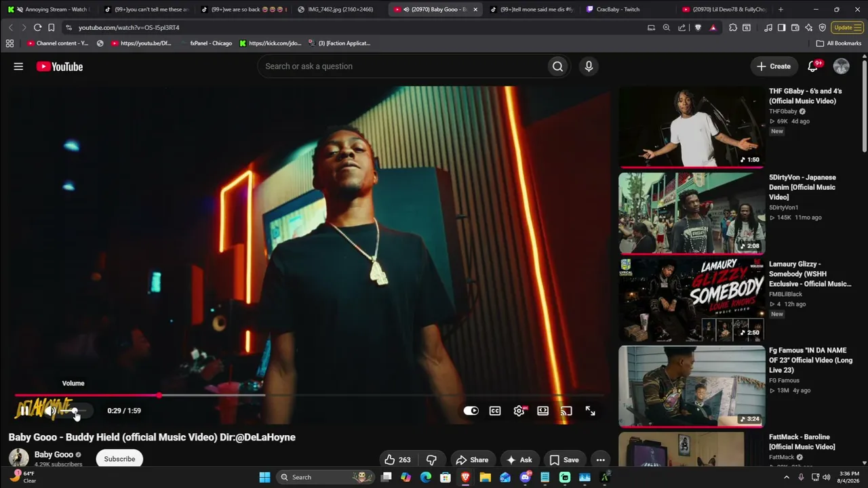Subscribe to the Baby Gooo channel
Image resolution: width=868 pixels, height=488 pixels.
pyautogui.click(x=119, y=459)
